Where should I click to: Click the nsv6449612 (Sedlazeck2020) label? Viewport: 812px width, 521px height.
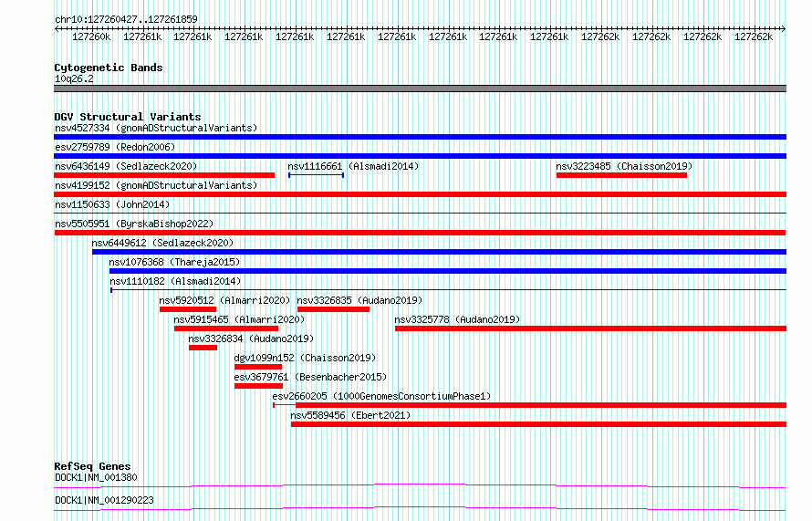[x=162, y=243]
